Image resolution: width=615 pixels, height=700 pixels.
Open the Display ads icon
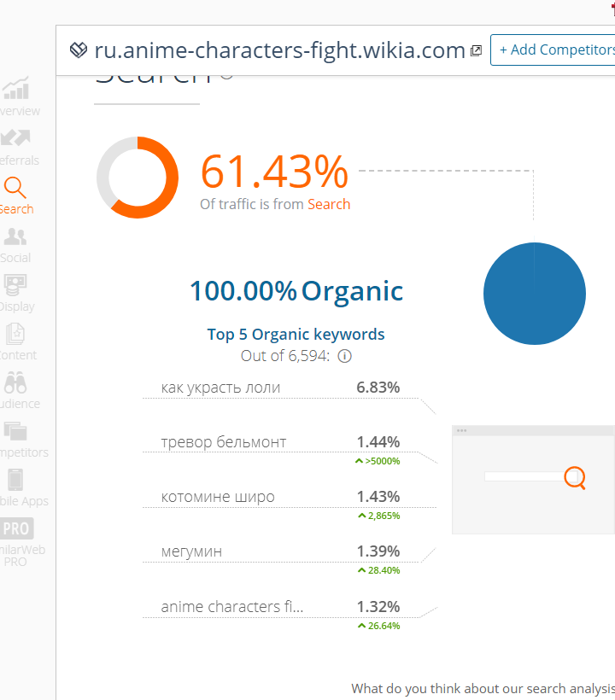[15, 285]
